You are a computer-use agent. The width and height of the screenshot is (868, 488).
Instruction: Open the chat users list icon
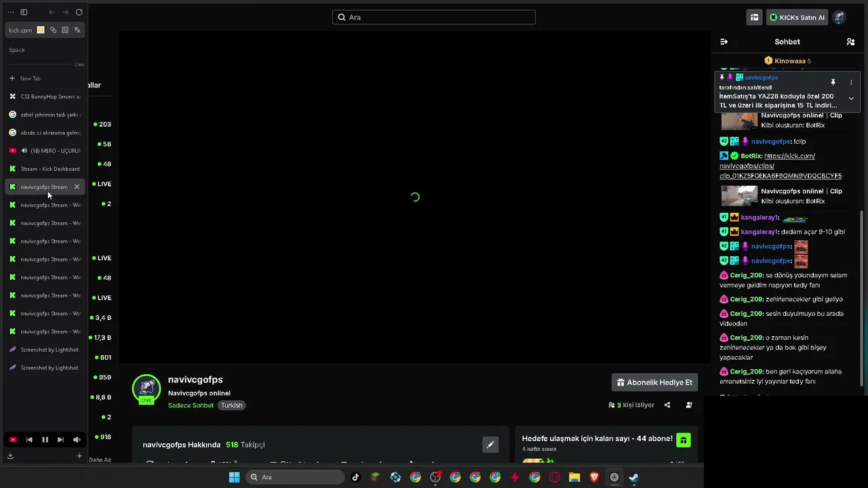850,42
